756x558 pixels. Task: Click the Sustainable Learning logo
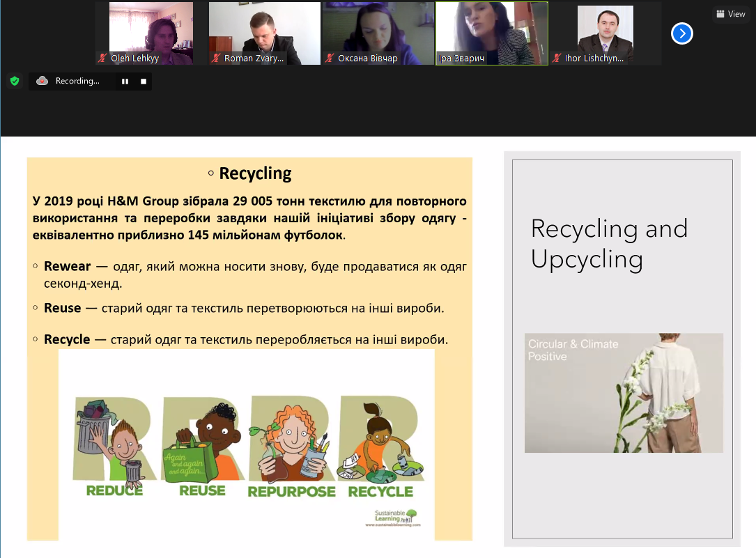(393, 518)
